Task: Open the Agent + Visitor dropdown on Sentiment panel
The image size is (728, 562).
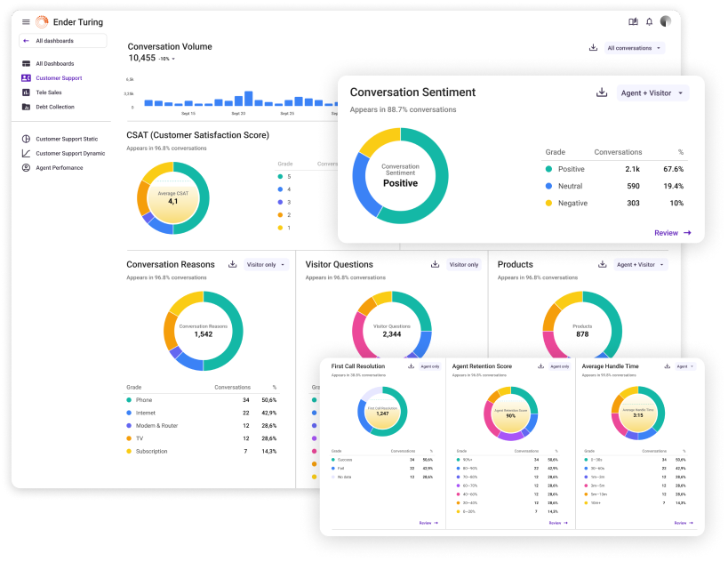Action: [652, 92]
